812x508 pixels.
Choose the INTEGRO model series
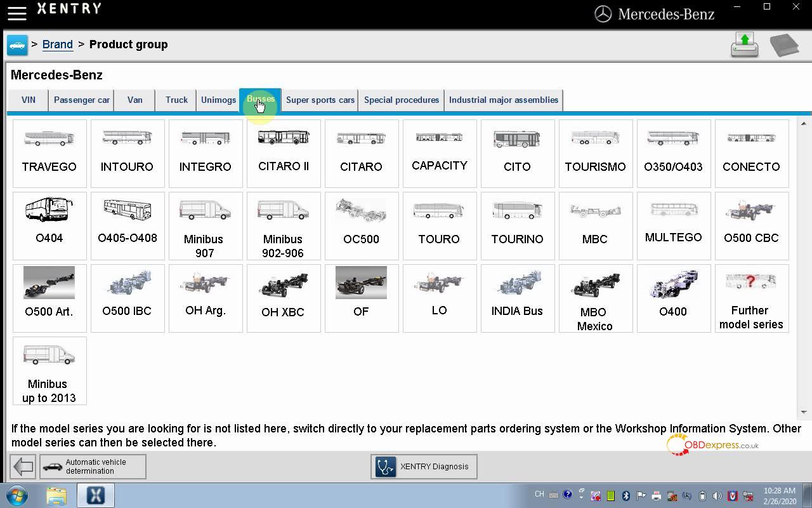206,154
